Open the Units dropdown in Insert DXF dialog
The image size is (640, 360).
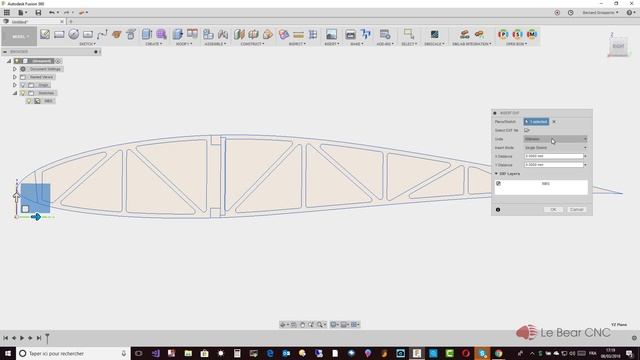[556, 139]
